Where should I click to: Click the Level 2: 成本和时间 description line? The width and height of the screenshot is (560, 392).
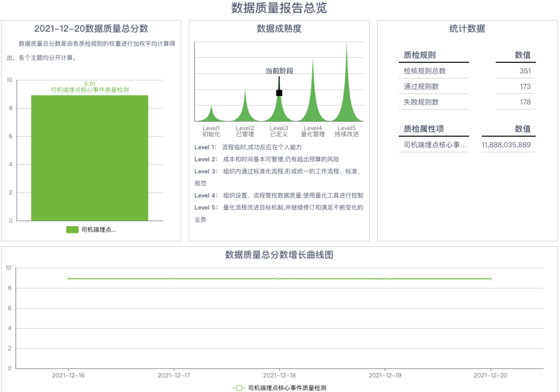coord(267,159)
